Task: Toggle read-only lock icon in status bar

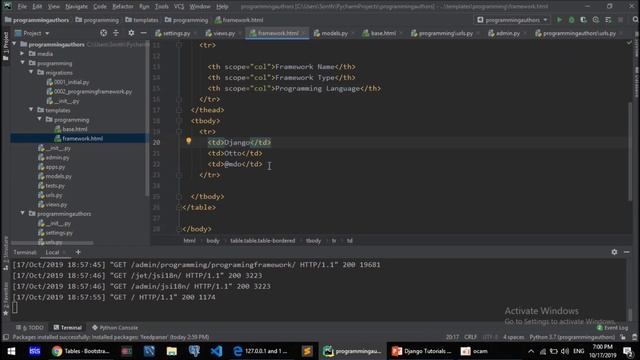Action: [623, 337]
